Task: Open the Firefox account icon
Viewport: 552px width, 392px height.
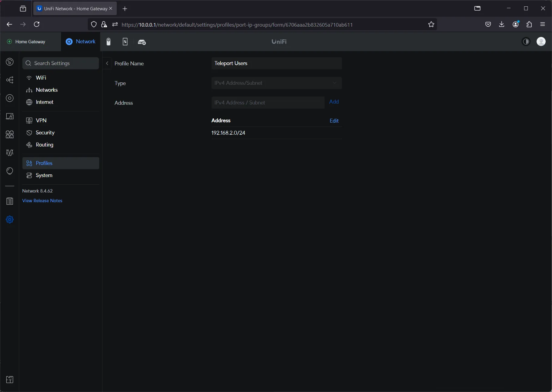Action: (516, 25)
